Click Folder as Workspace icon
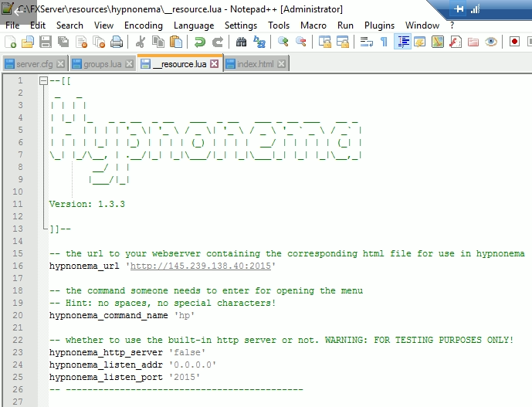The width and height of the screenshot is (532, 407). [x=473, y=42]
